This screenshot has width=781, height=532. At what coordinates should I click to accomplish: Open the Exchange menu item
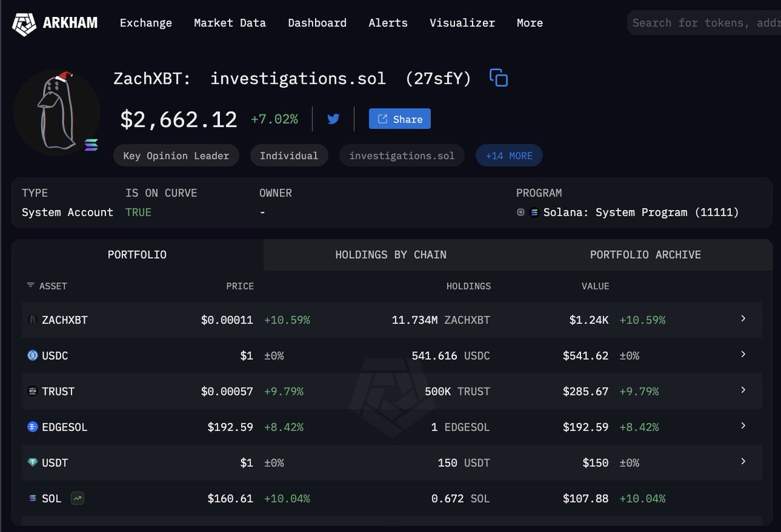(x=146, y=23)
